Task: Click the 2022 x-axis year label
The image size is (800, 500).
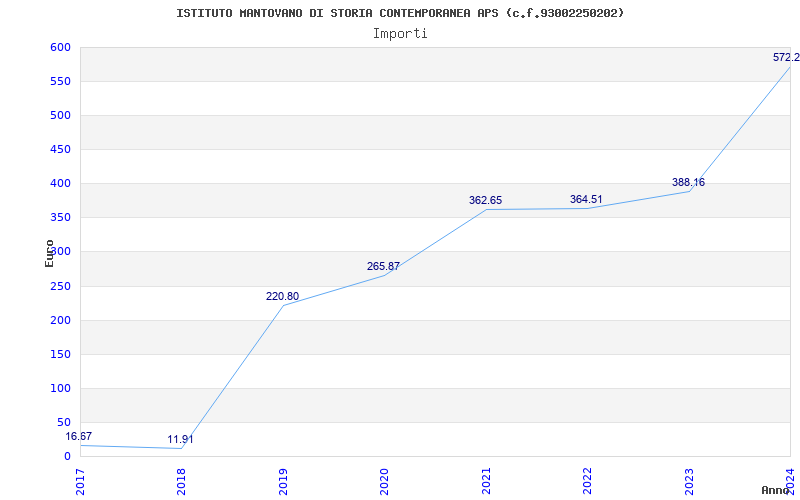Action: (x=587, y=481)
